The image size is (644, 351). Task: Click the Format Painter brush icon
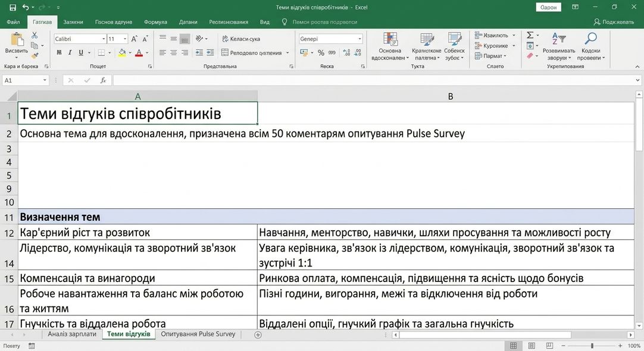tap(35, 55)
